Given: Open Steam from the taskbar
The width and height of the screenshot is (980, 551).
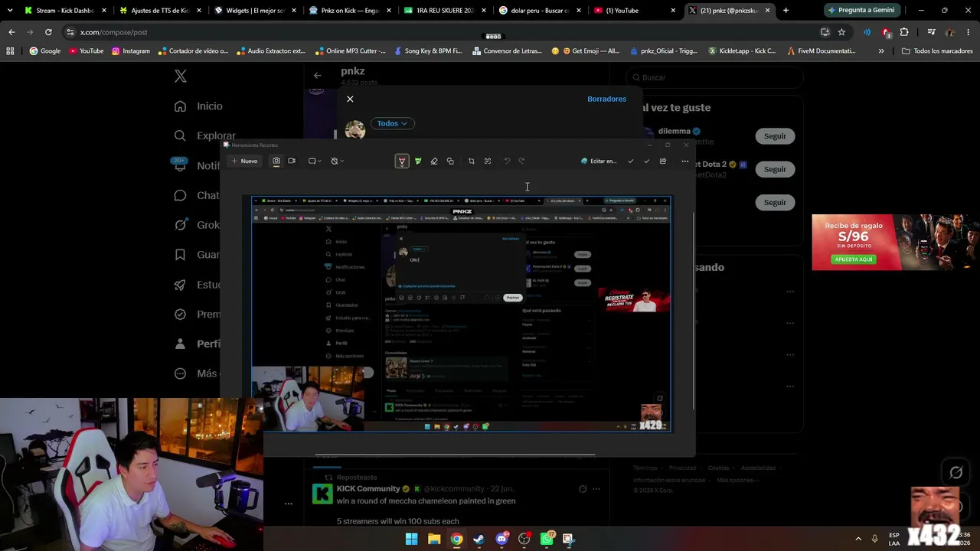Looking at the screenshot, I should (479, 539).
